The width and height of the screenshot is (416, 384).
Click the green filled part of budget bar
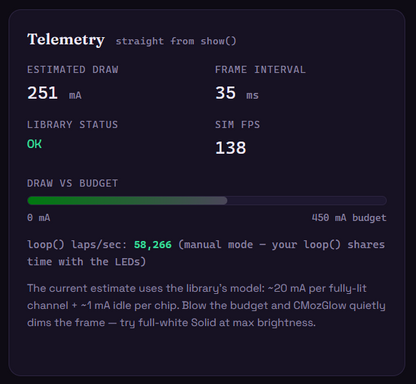(x=127, y=201)
